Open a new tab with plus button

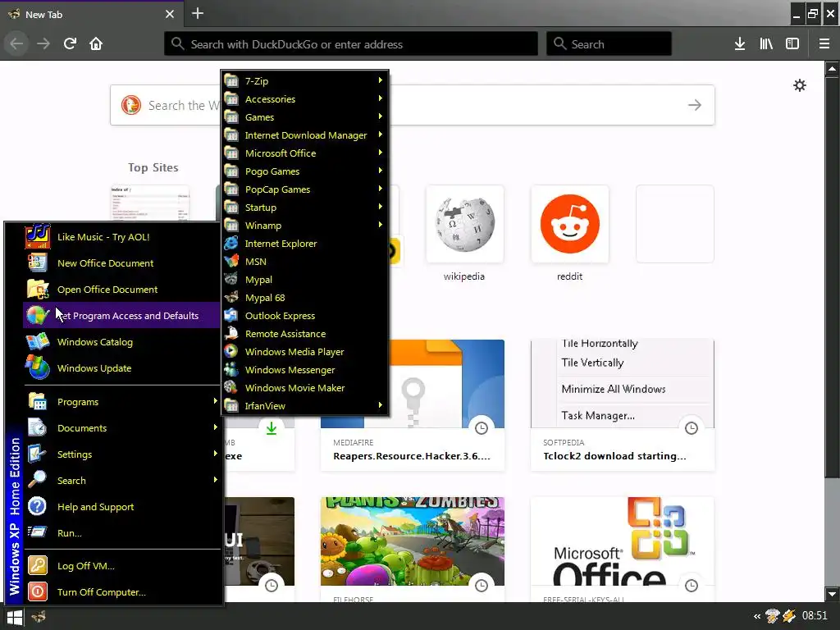(x=198, y=13)
